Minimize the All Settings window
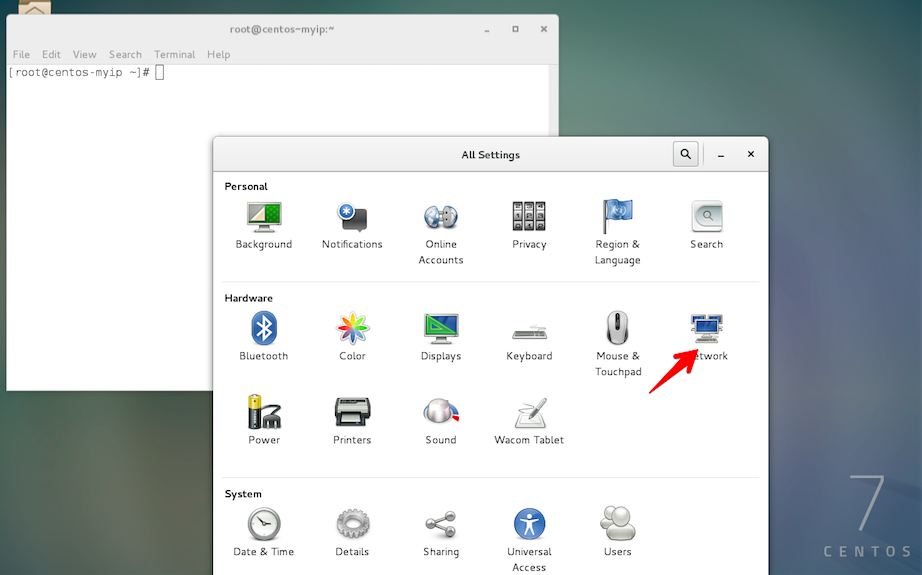The image size is (922, 575). click(x=721, y=155)
